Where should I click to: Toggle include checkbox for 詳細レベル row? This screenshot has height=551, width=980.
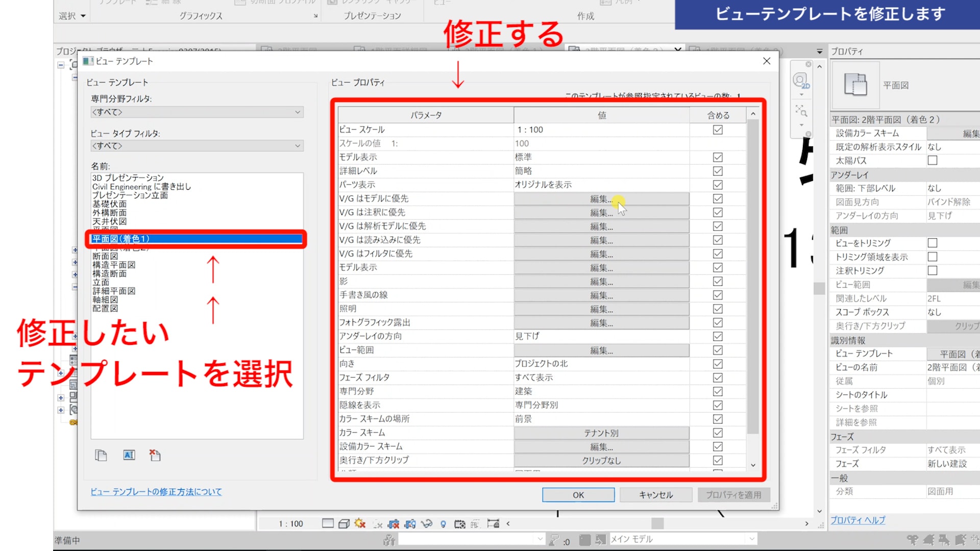point(718,171)
